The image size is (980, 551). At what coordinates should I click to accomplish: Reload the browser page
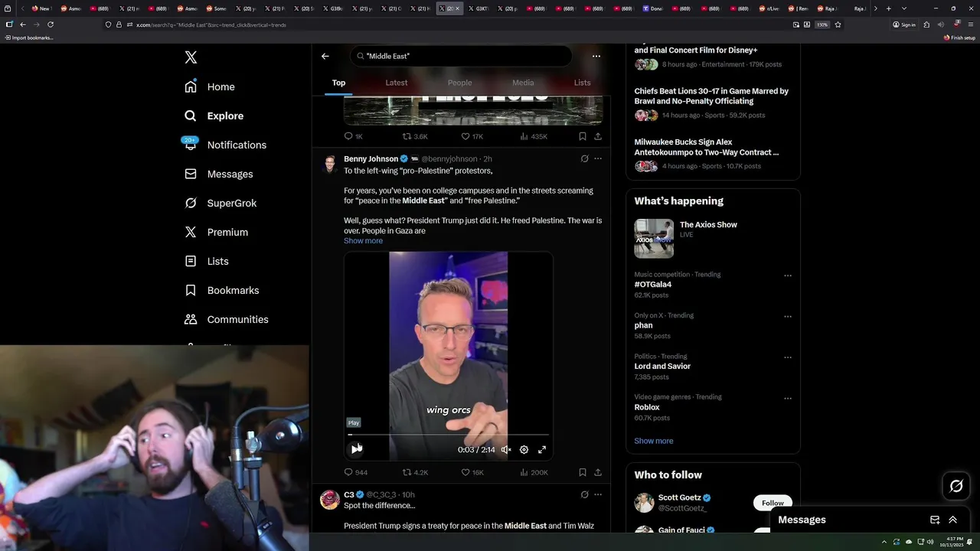[x=51, y=24]
